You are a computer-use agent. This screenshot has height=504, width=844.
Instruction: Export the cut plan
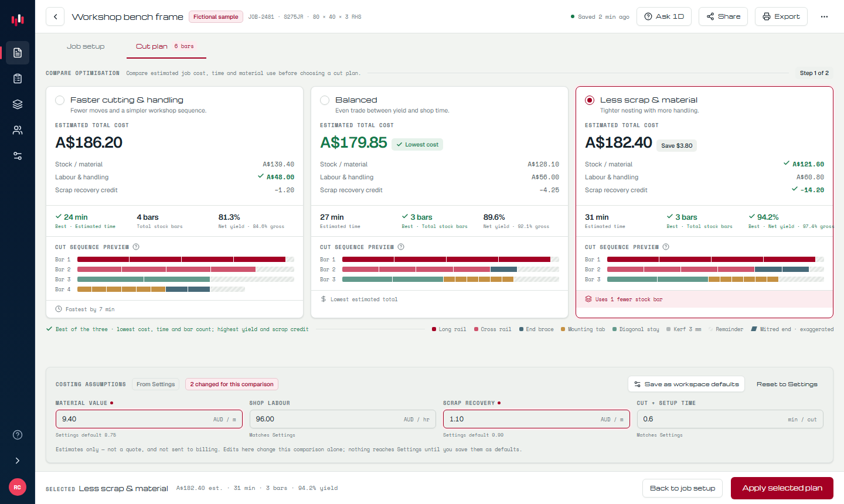coord(781,16)
